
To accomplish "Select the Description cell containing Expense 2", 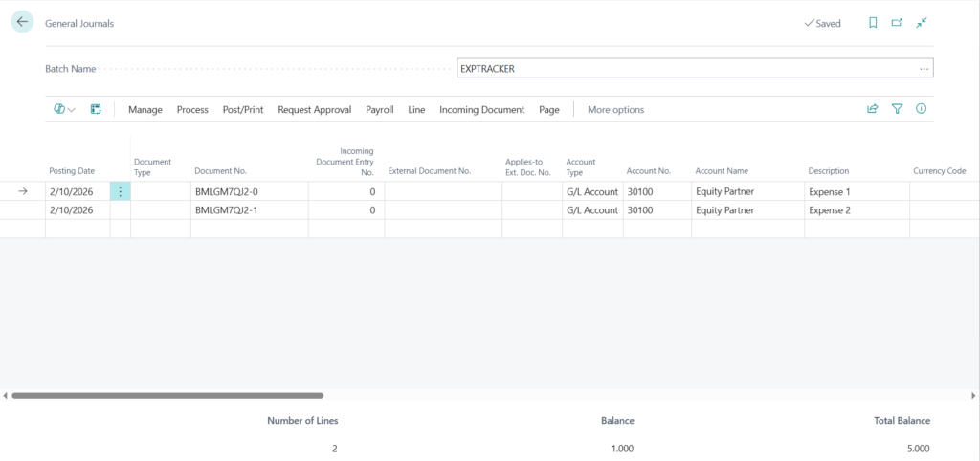I will point(856,210).
